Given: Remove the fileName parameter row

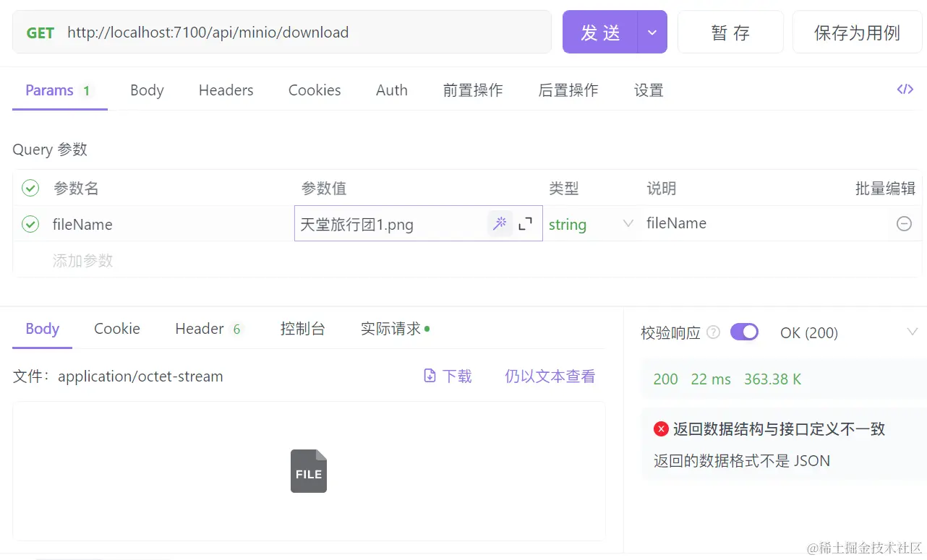Looking at the screenshot, I should coord(904,224).
